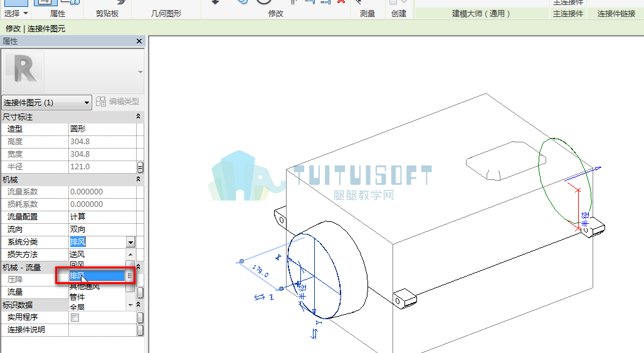Collapse the 标识数据 section

[139, 305]
